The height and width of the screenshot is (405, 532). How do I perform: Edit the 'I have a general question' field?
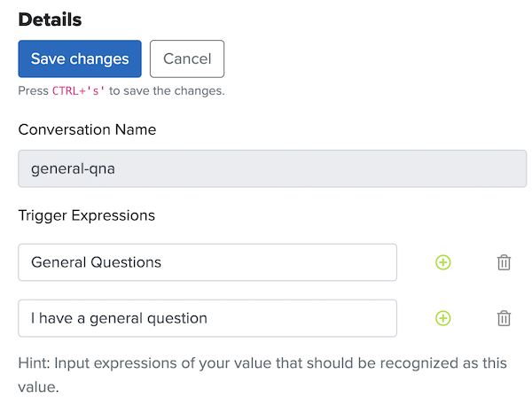pyautogui.click(x=207, y=318)
